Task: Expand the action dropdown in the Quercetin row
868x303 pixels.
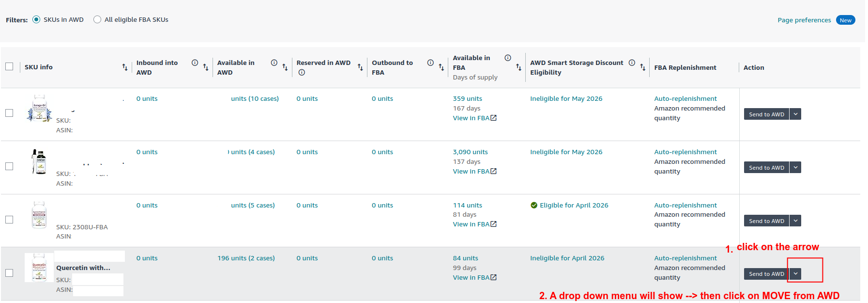Action: pyautogui.click(x=795, y=274)
